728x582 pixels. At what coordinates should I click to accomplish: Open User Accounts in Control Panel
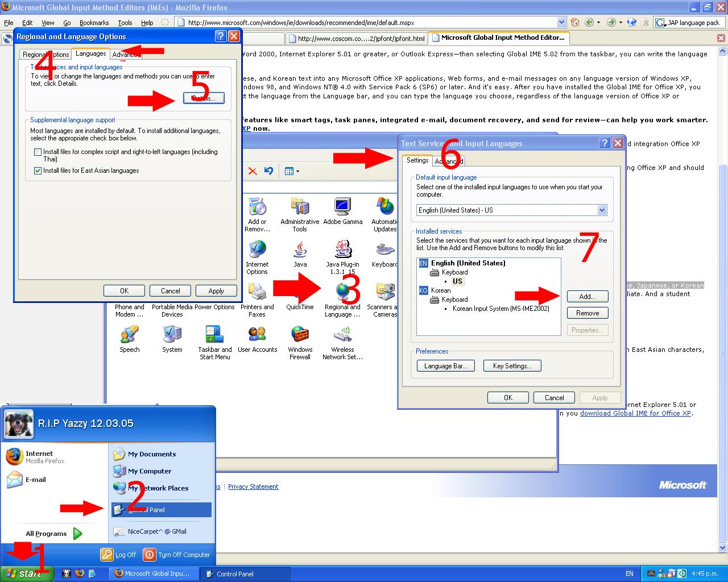tap(257, 339)
